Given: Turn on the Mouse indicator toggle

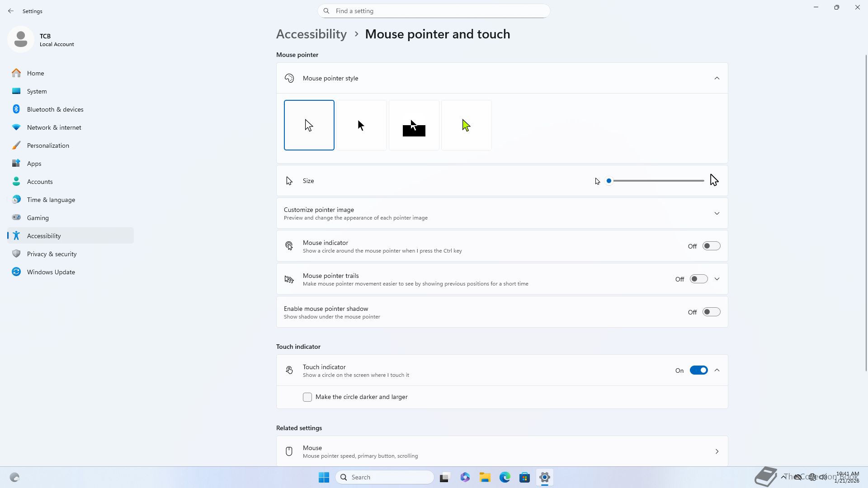Looking at the screenshot, I should point(711,246).
